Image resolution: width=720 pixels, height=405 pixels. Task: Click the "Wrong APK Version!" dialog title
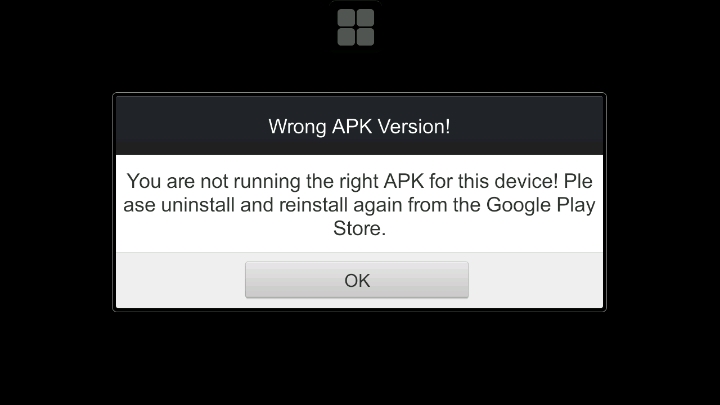click(x=360, y=127)
